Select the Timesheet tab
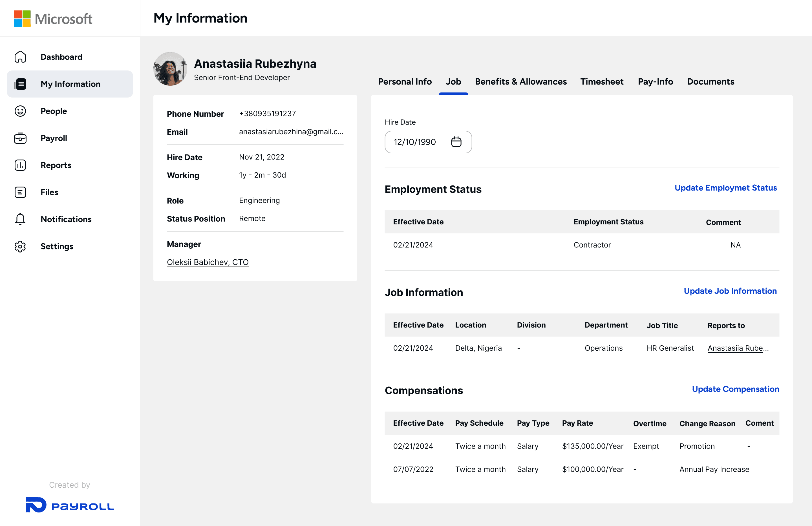 click(x=602, y=81)
